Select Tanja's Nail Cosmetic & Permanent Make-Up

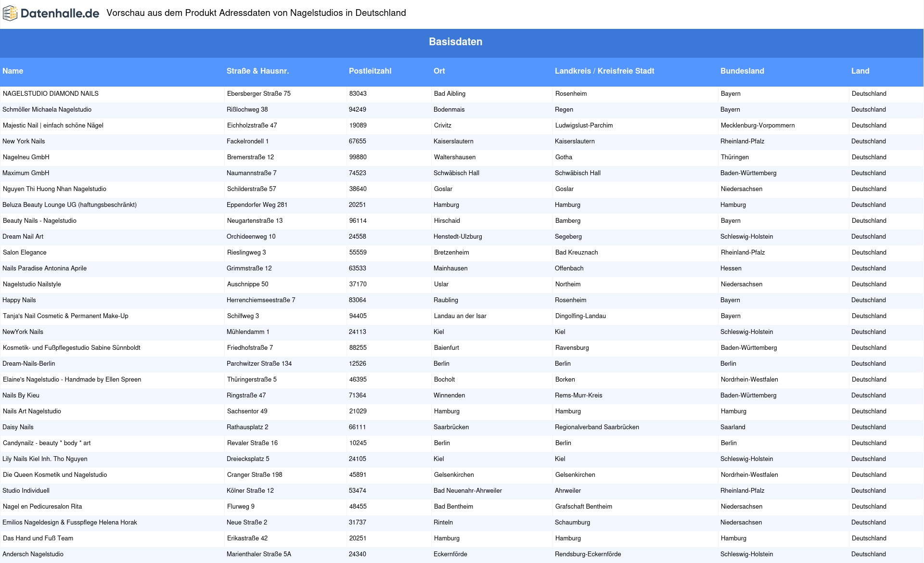pos(65,316)
